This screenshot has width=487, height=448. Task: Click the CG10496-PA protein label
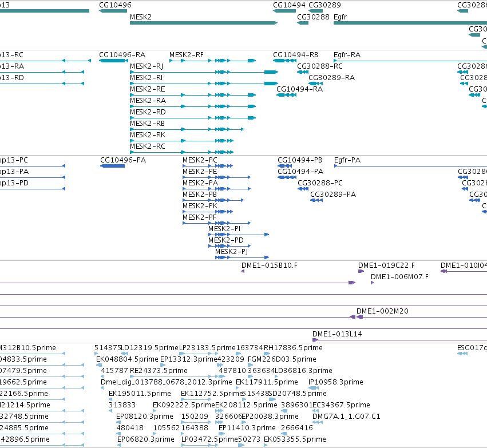pyautogui.click(x=123, y=160)
